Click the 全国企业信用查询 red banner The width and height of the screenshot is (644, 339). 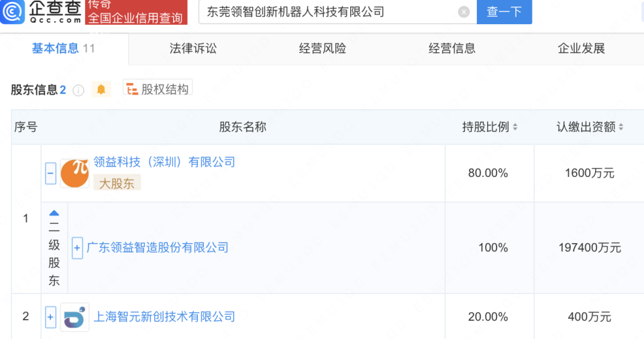pos(136,12)
